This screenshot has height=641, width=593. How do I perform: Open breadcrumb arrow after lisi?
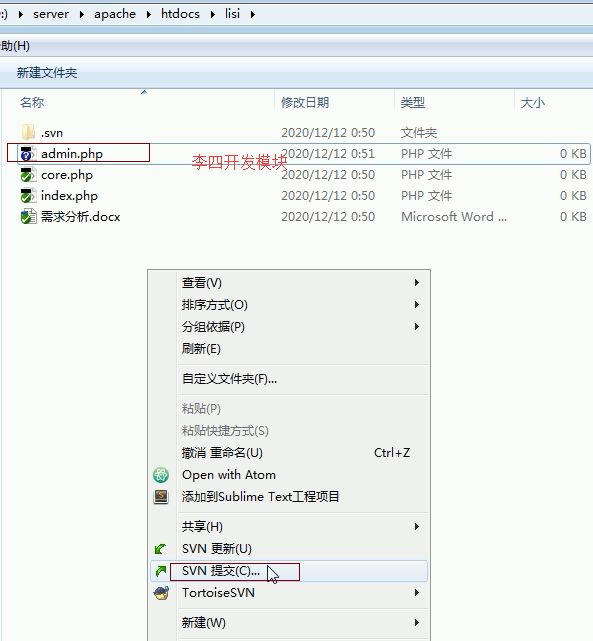click(x=253, y=14)
